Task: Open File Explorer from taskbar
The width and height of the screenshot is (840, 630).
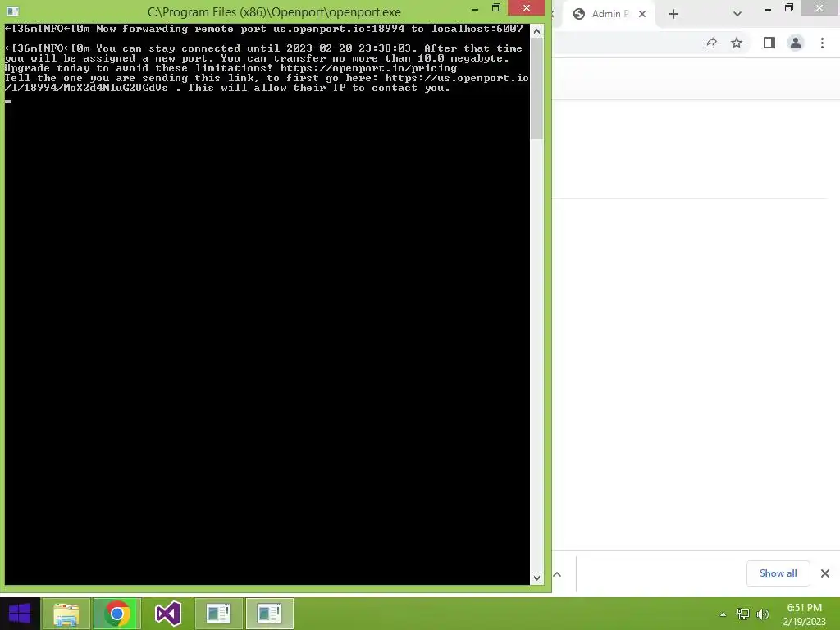Action: pos(66,614)
